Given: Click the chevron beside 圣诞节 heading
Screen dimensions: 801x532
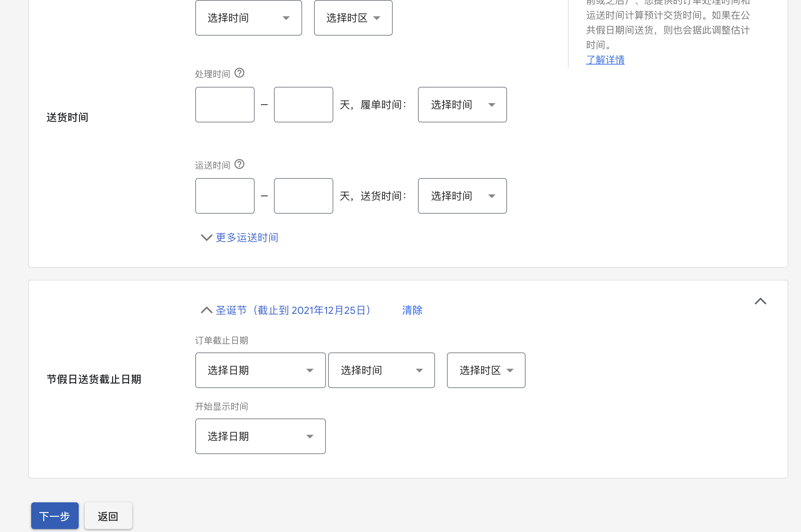Looking at the screenshot, I should [206, 310].
